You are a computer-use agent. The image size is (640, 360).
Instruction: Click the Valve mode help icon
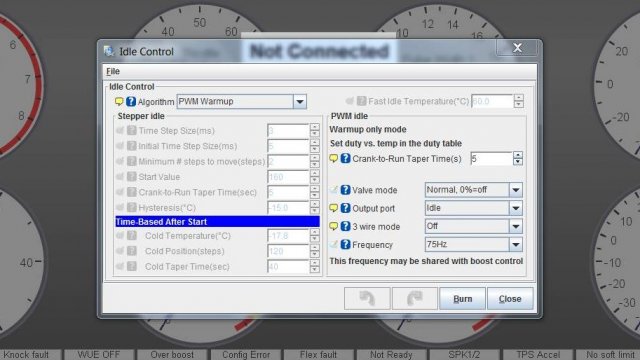(x=345, y=190)
